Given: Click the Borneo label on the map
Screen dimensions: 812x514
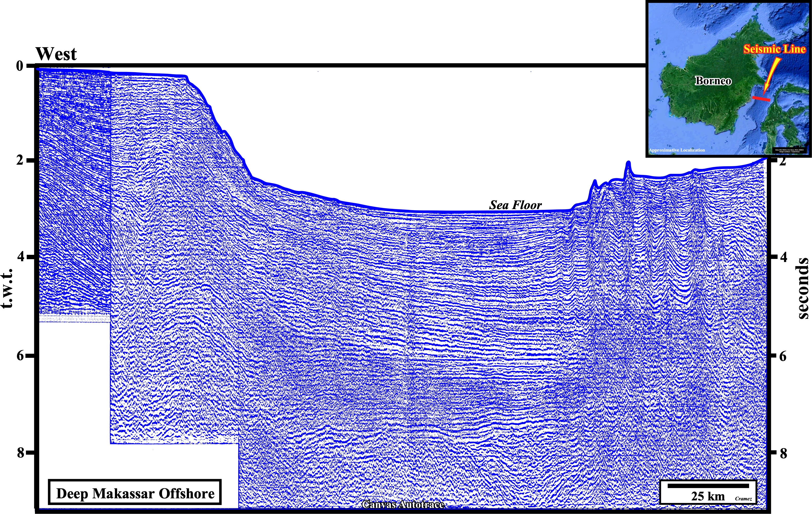Looking at the screenshot, I should click(x=713, y=81).
